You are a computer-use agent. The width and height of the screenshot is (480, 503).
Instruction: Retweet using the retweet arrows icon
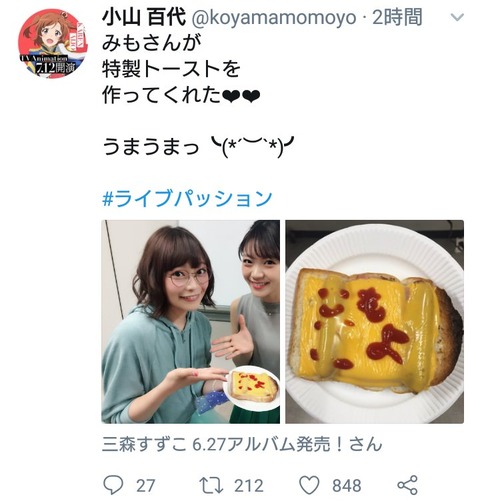coord(211,485)
